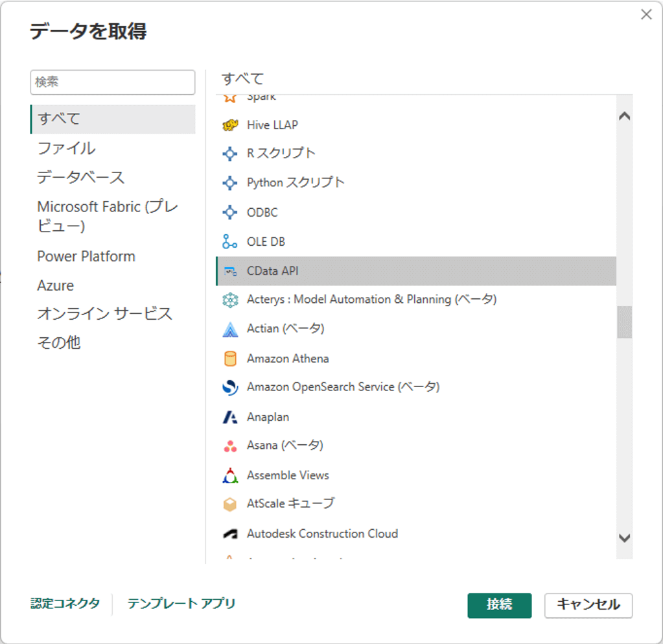Select the ファイル category
This screenshot has height=644, width=663.
66,149
